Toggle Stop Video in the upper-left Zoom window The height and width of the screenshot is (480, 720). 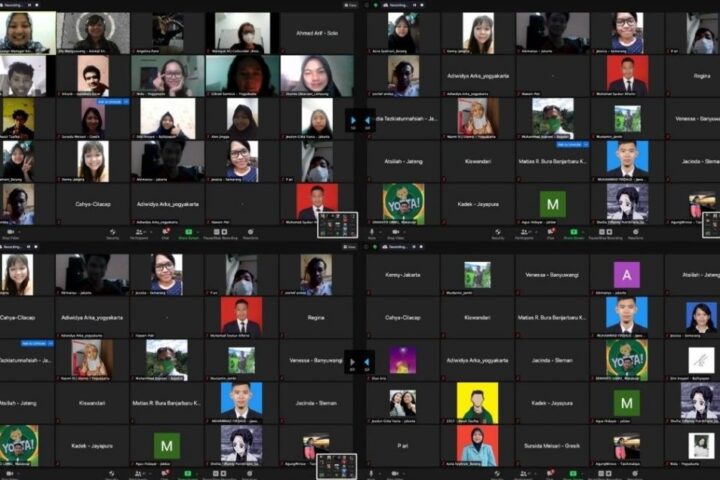pyautogui.click(x=11, y=234)
